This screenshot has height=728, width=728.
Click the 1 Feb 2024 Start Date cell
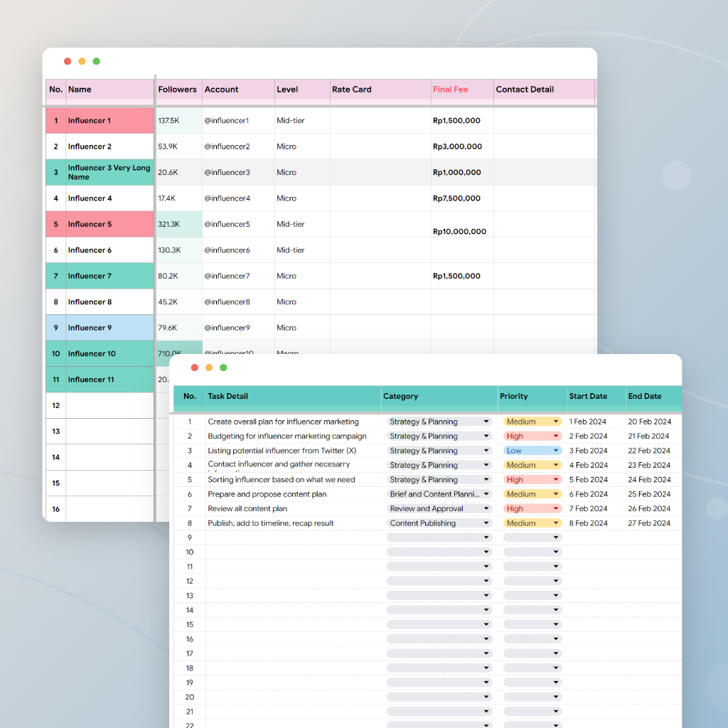pyautogui.click(x=587, y=421)
